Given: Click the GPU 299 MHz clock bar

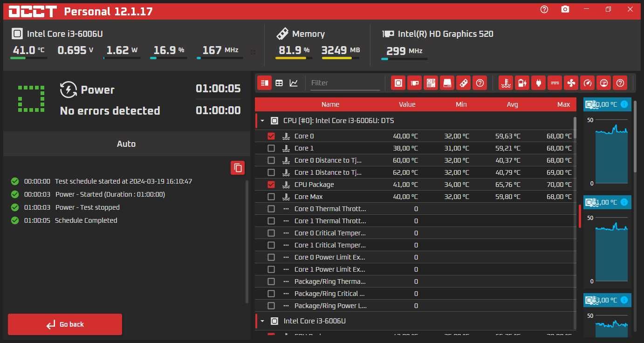Looking at the screenshot, I should 404,59.
